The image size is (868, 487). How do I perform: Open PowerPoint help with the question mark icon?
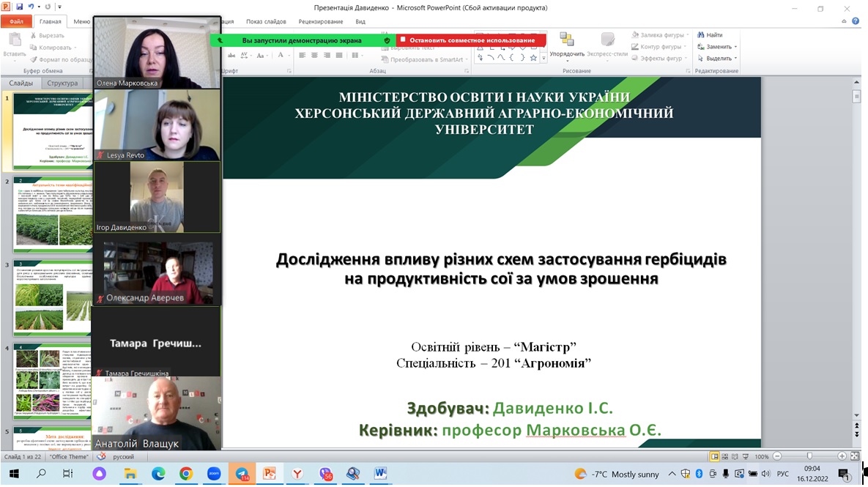856,21
